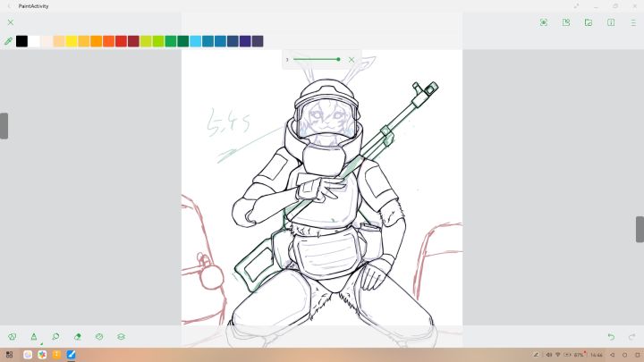Click the focus capture icon top right
Screen dimensions: 644x362
pos(544,22)
